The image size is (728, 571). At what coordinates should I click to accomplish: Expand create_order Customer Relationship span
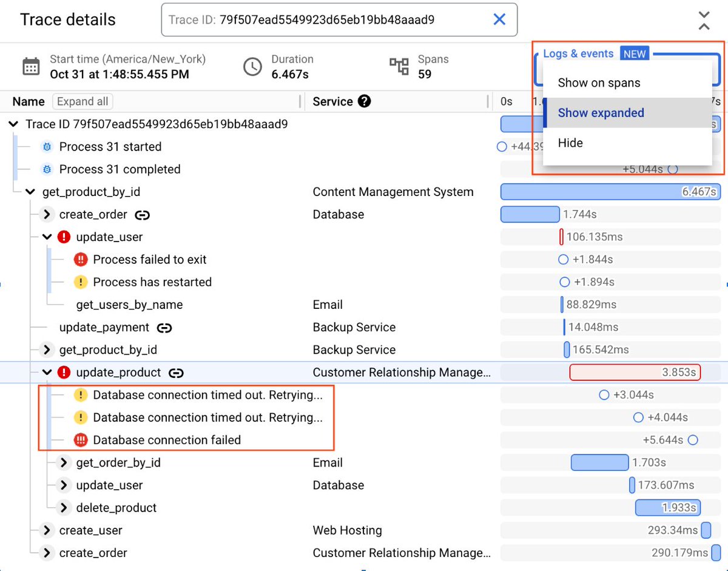pos(47,553)
